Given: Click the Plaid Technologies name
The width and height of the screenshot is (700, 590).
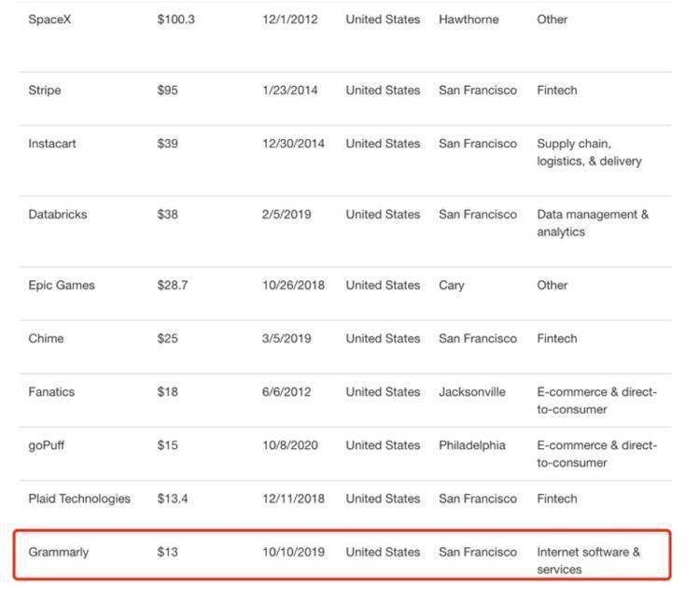Looking at the screenshot, I should [79, 499].
